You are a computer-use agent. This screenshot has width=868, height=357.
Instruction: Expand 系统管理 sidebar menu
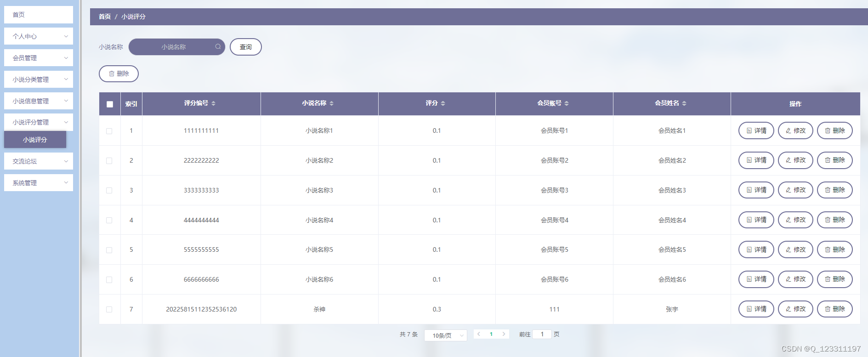click(x=39, y=183)
